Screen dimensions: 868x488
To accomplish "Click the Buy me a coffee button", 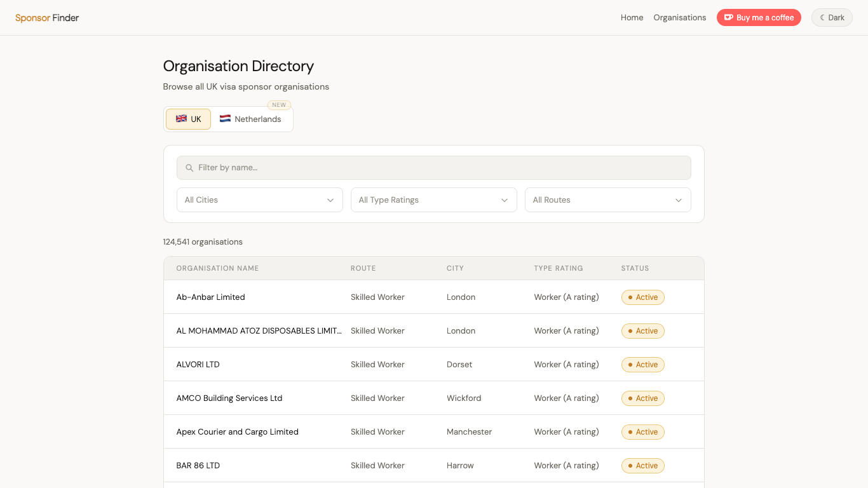I will (x=759, y=18).
